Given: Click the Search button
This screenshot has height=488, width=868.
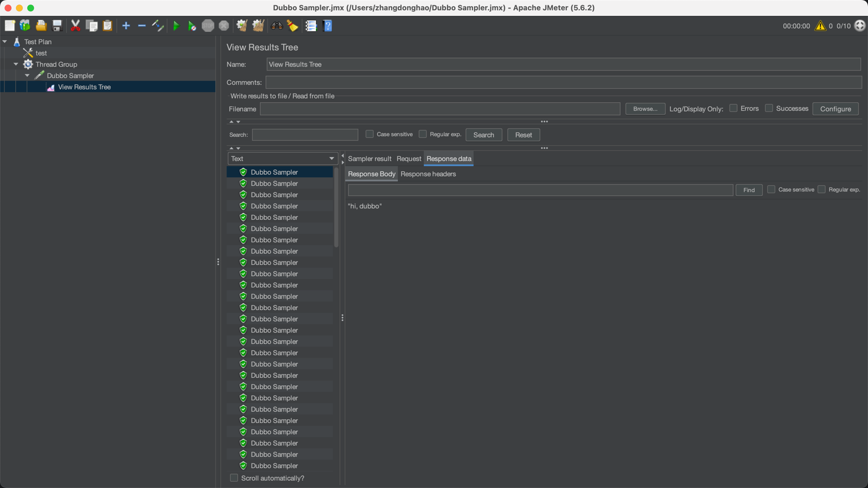Looking at the screenshot, I should pos(484,135).
